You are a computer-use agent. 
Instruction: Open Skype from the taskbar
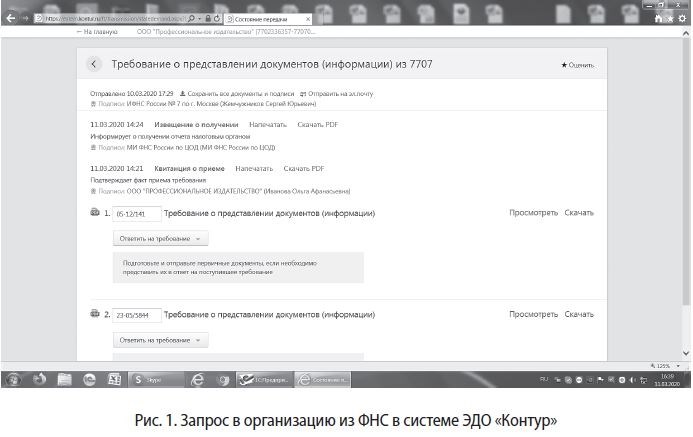point(156,380)
